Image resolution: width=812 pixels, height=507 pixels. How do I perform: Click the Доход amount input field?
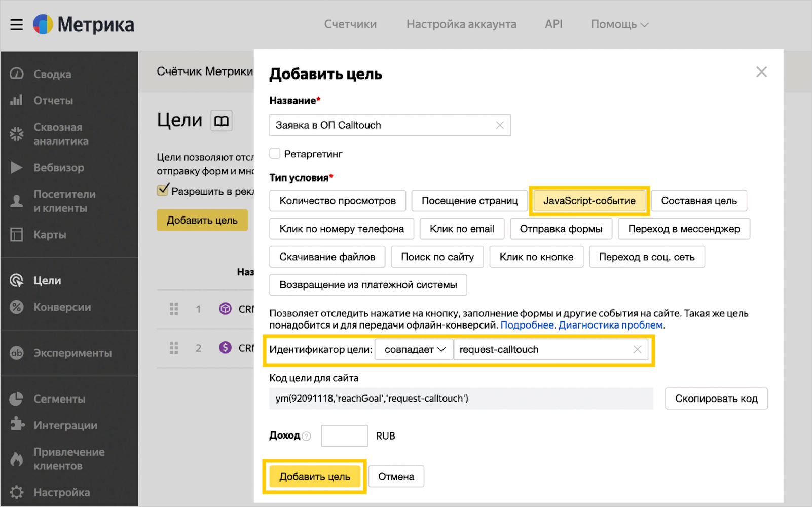pos(344,436)
